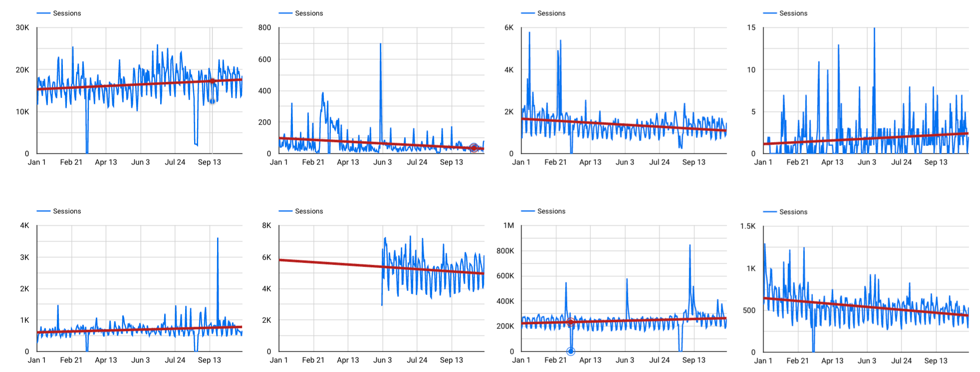Click the 1.5K y-axis label

(748, 226)
